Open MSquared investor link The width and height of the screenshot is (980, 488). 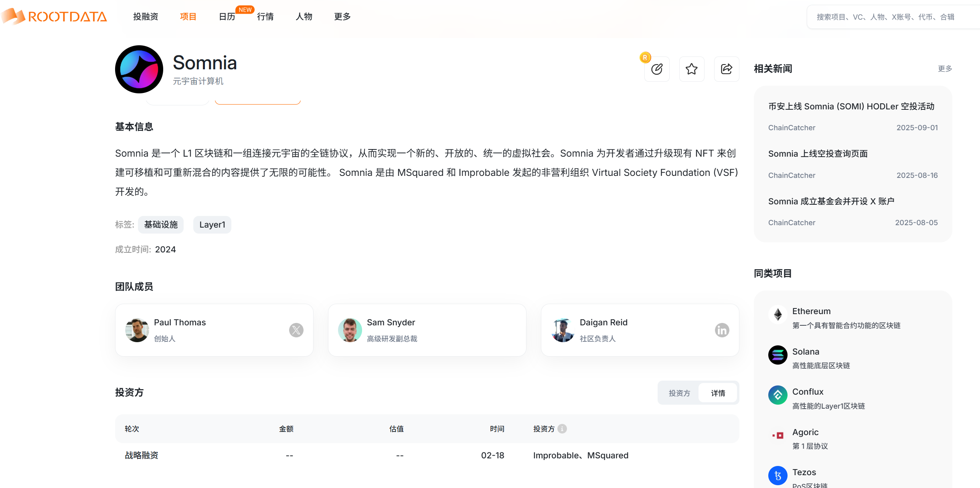(x=608, y=456)
